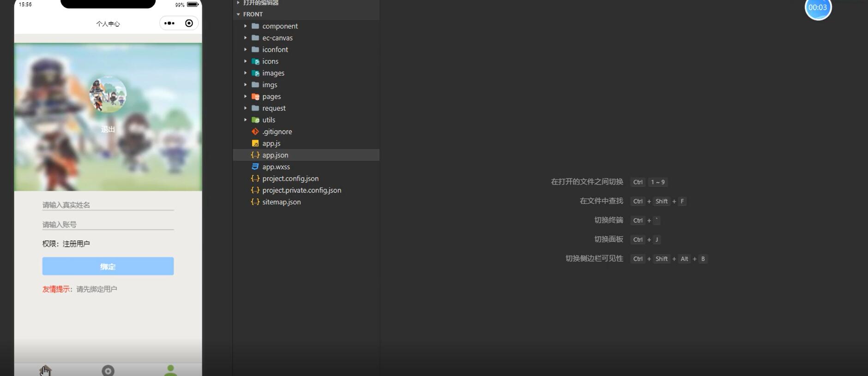Click the 请输入账号 input field

tap(108, 225)
